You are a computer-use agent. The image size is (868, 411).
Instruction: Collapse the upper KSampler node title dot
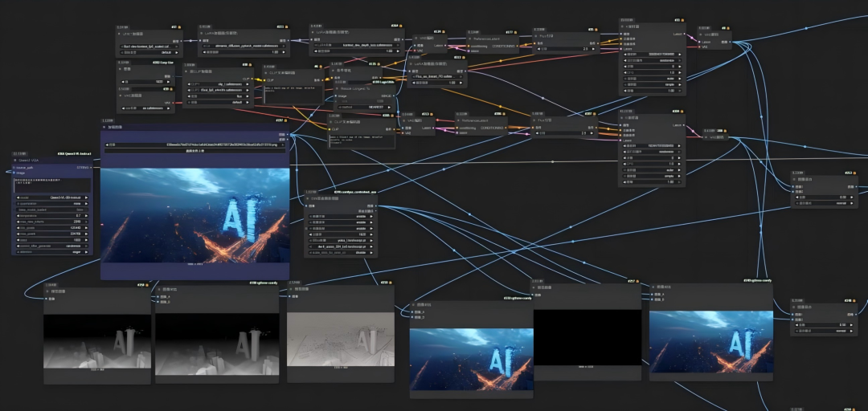[624, 26]
